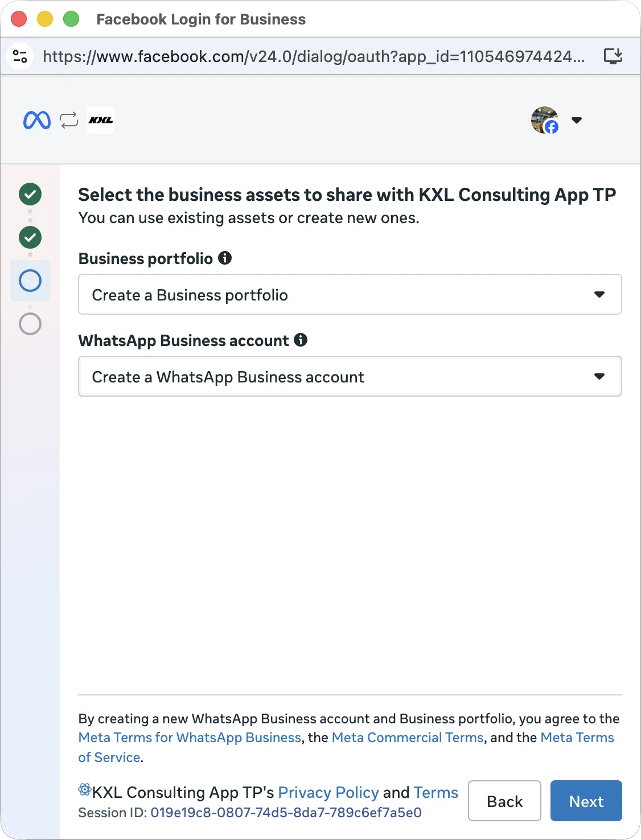Open site settings icon in address bar

pos(20,56)
